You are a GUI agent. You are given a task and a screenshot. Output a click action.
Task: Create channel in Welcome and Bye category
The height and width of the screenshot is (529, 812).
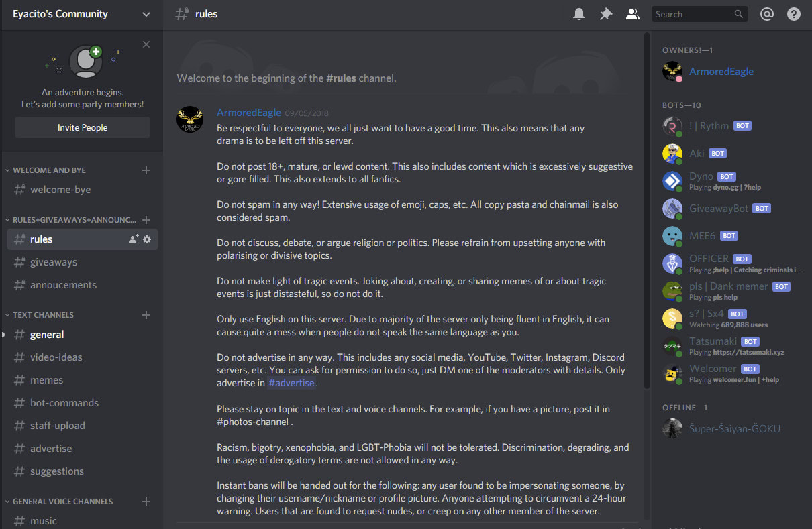(146, 170)
